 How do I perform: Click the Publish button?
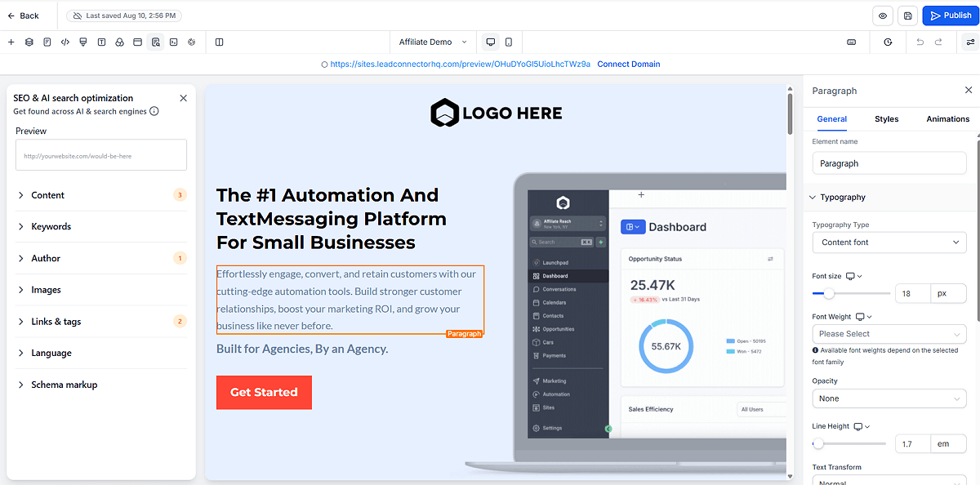(x=950, y=16)
